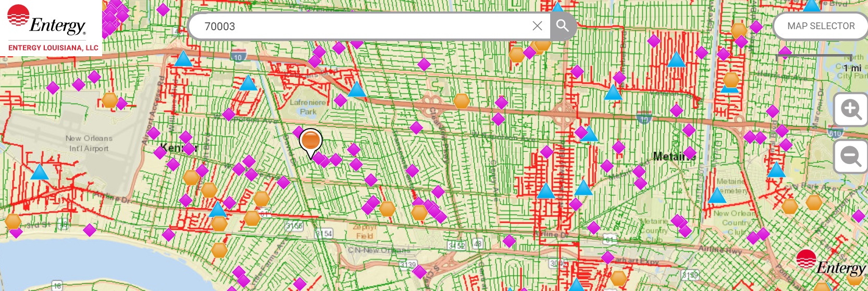868x291 pixels.
Task: Open the blue triangle below the 610 shield
Action: pos(776,170)
